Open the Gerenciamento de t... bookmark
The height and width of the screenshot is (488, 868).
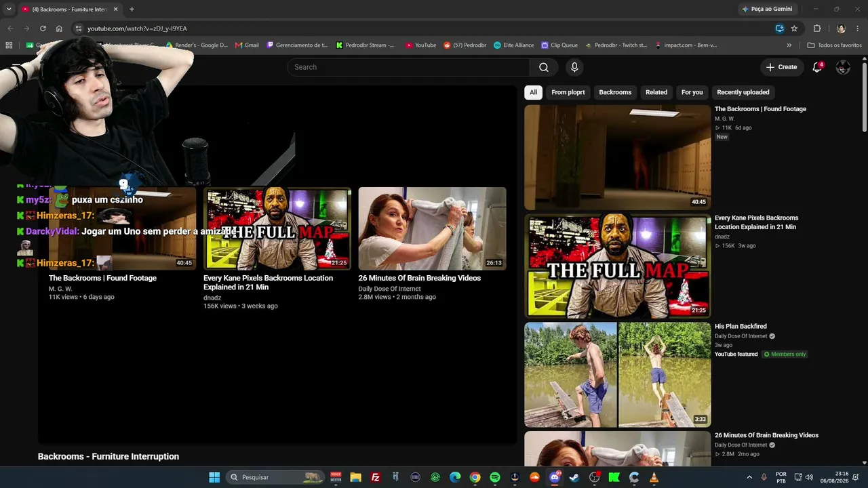point(297,45)
